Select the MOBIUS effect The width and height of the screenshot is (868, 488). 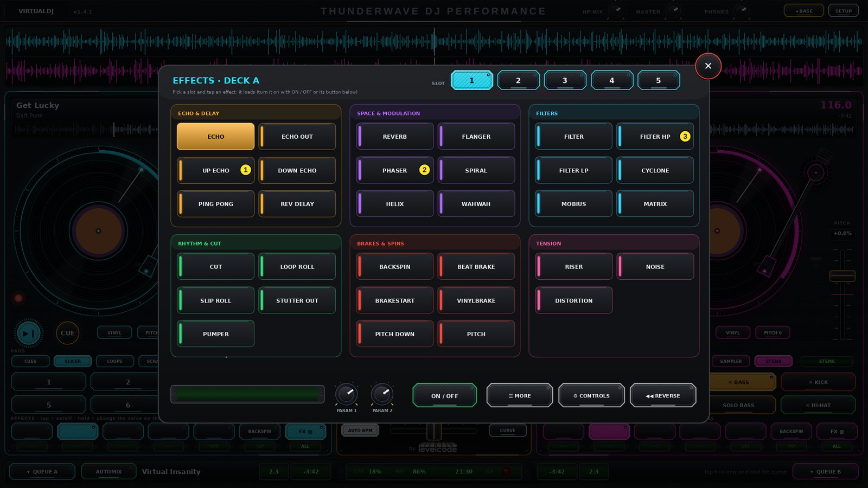(573, 204)
